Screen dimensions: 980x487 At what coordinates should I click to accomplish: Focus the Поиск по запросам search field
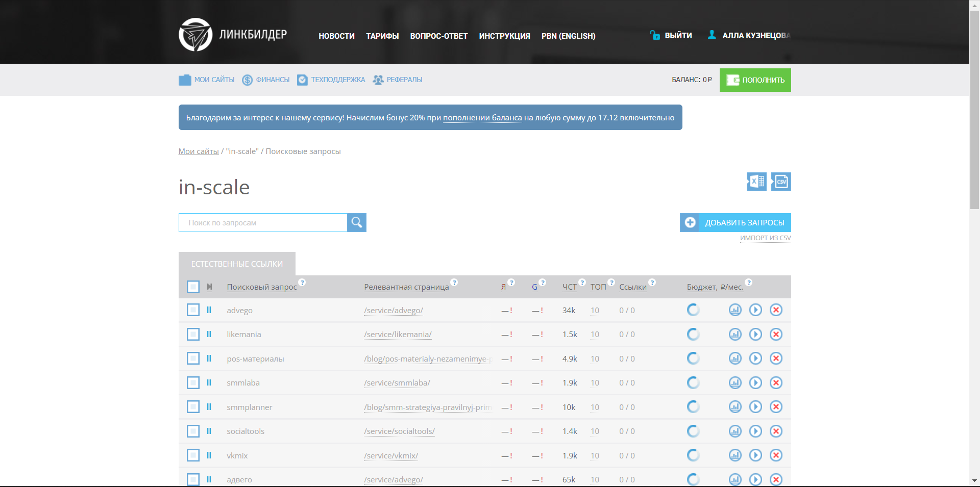(x=263, y=222)
